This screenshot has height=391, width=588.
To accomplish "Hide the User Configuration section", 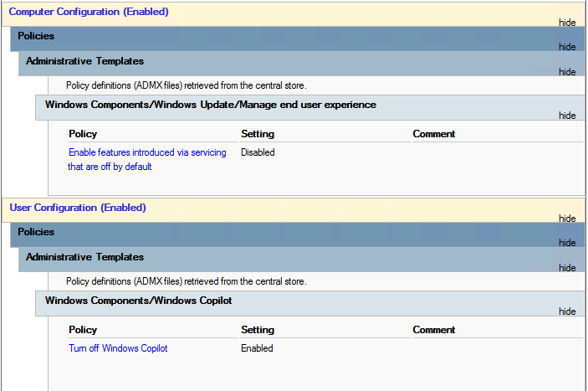I will point(567,219).
